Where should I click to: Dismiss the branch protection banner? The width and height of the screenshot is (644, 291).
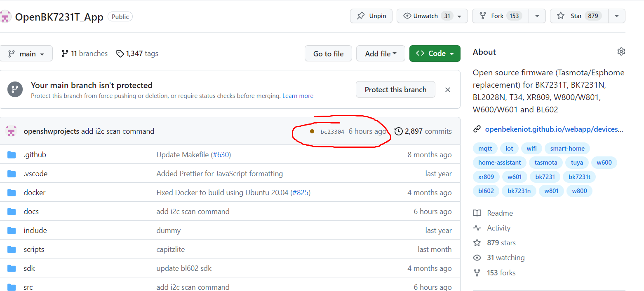click(x=448, y=90)
